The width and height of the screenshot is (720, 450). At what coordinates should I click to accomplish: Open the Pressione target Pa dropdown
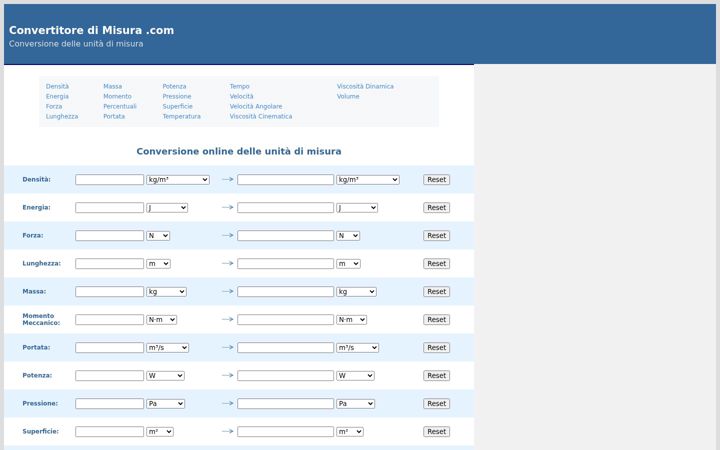(356, 404)
